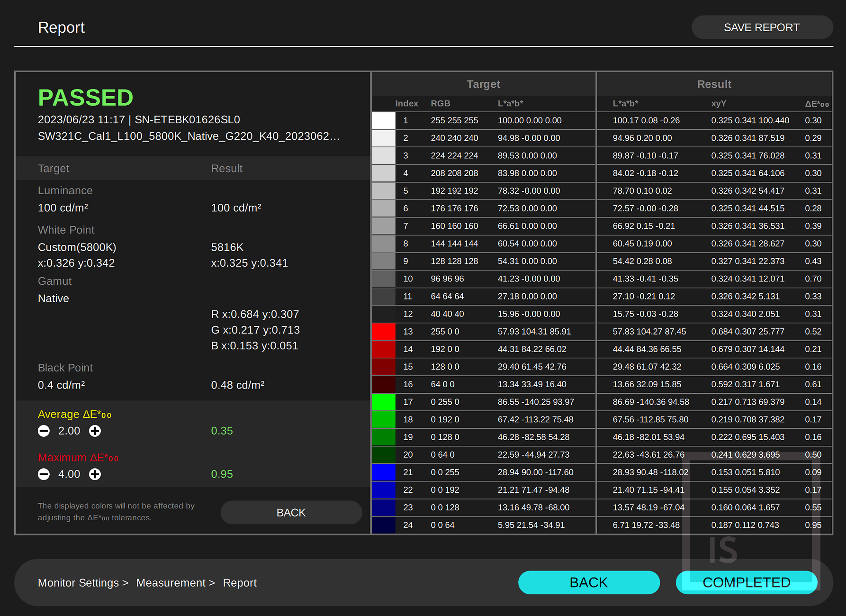Click the blue swatch at index 21
846x616 pixels.
coord(383,472)
